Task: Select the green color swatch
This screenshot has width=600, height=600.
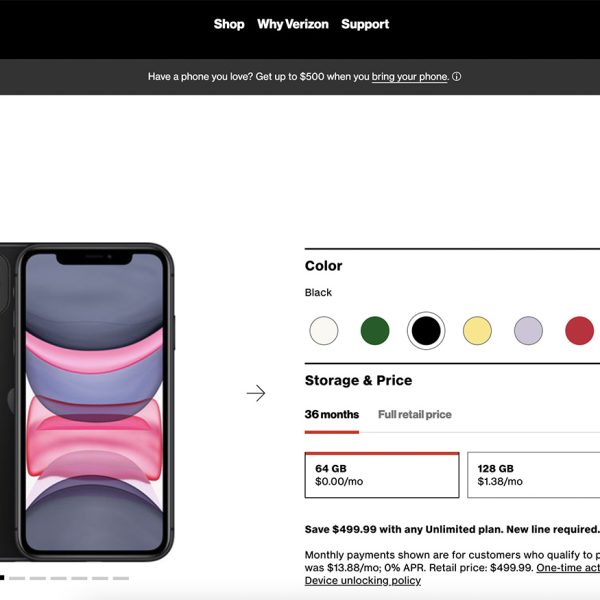Action: point(375,331)
